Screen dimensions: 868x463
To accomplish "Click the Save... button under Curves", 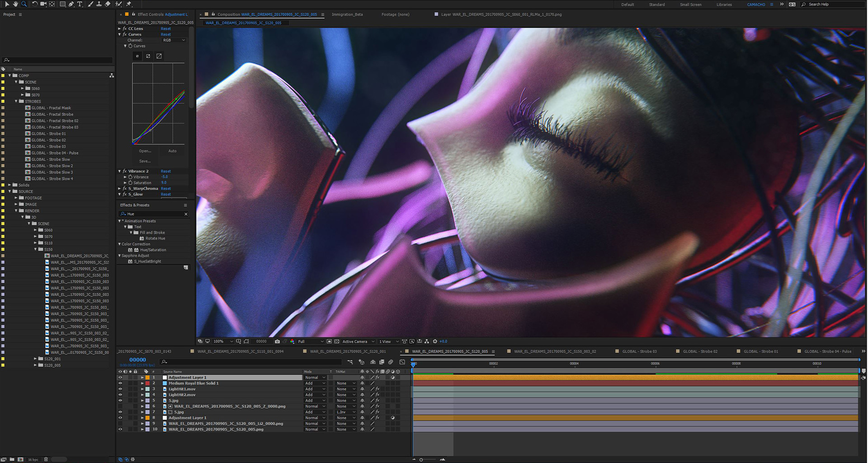I will coord(145,161).
